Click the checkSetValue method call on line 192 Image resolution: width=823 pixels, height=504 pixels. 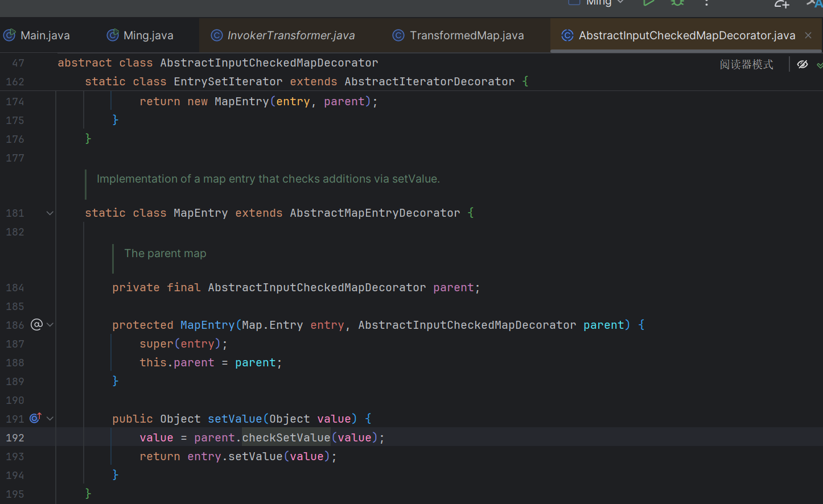pos(286,437)
